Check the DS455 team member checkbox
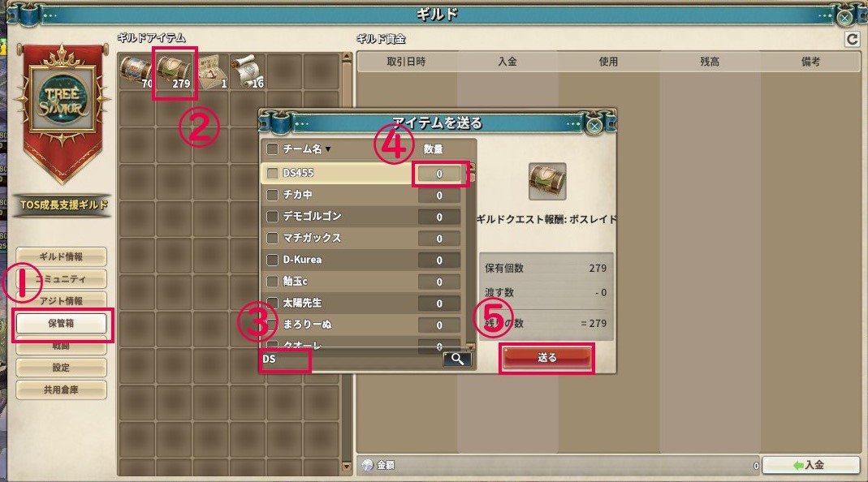 click(x=272, y=173)
